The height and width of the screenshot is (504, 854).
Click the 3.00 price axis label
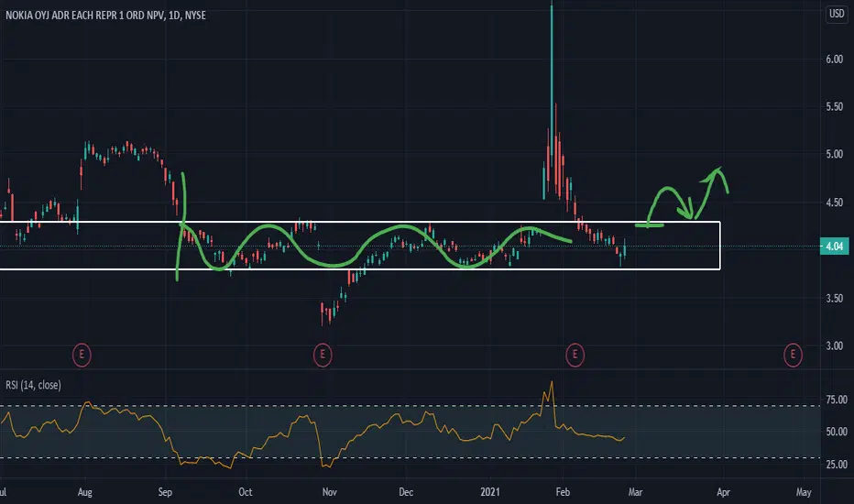click(835, 346)
